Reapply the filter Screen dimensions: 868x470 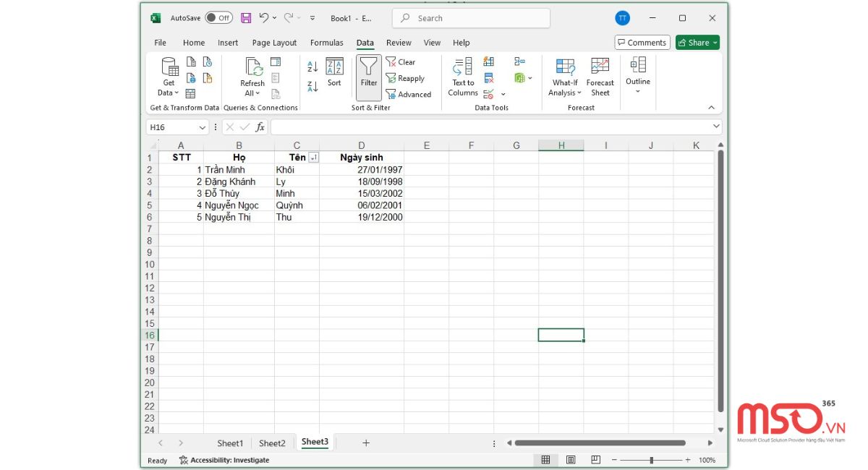click(405, 78)
